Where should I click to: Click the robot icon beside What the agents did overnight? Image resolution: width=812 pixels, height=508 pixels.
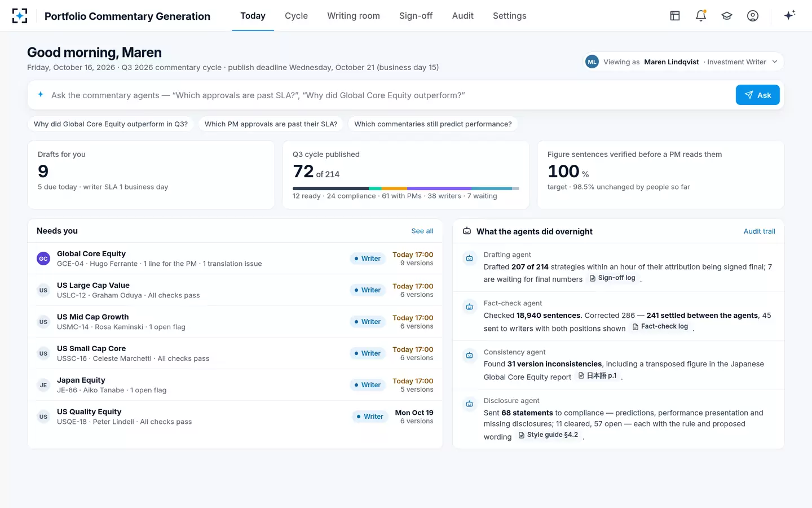point(467,231)
